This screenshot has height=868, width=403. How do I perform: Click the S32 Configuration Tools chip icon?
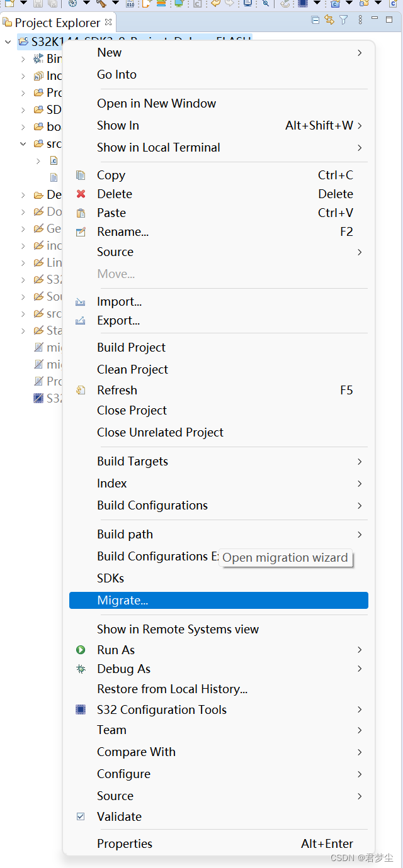click(x=81, y=709)
